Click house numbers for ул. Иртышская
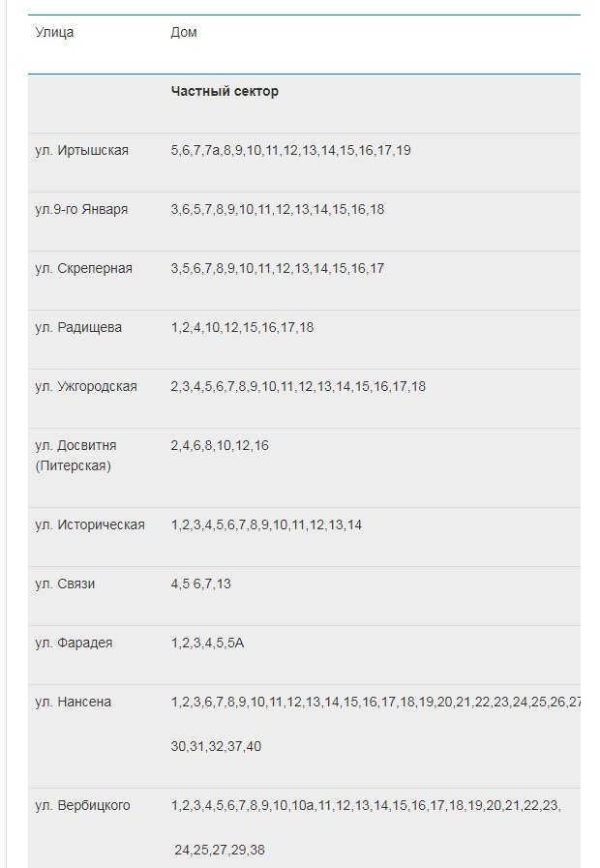600x868 pixels. [x=290, y=150]
